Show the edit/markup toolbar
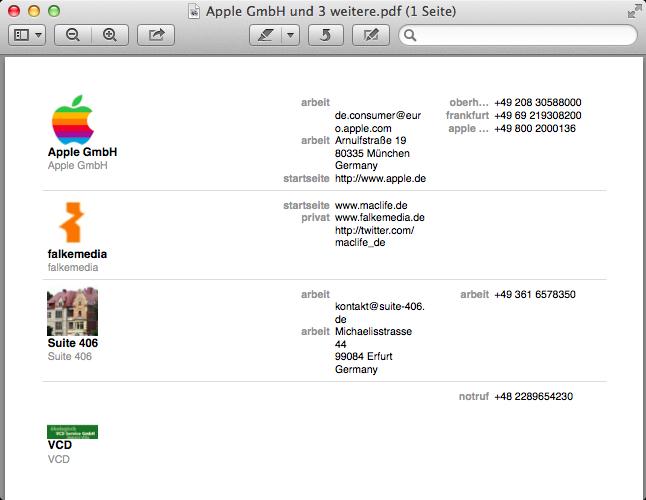 [371, 35]
